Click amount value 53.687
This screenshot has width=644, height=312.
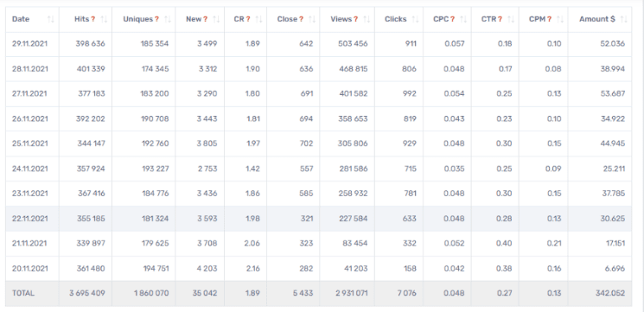pos(613,93)
